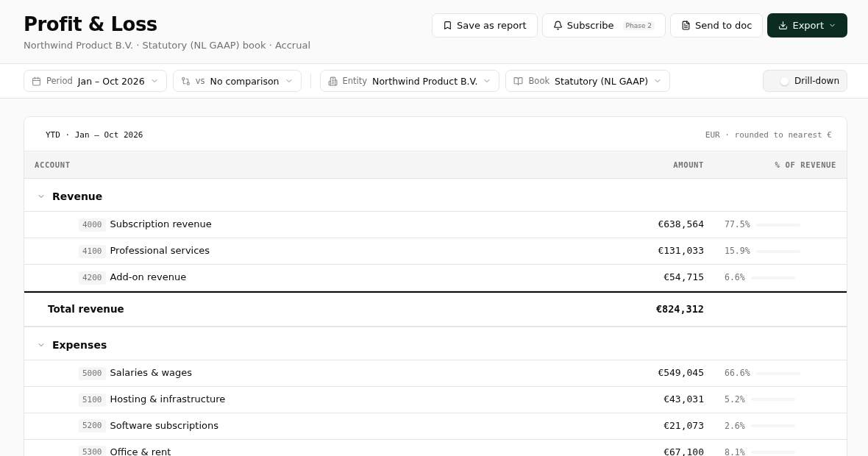Click the 15.9% value
868x456 pixels.
[x=737, y=252]
